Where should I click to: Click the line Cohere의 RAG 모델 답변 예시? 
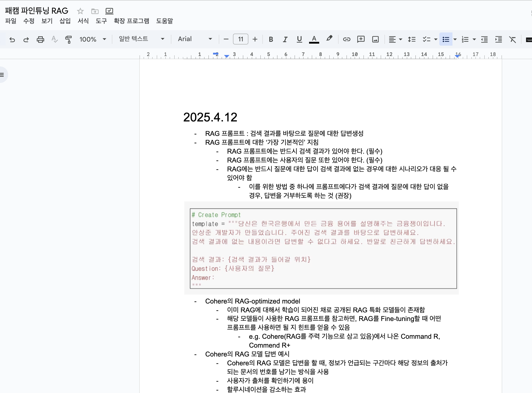tap(247, 354)
